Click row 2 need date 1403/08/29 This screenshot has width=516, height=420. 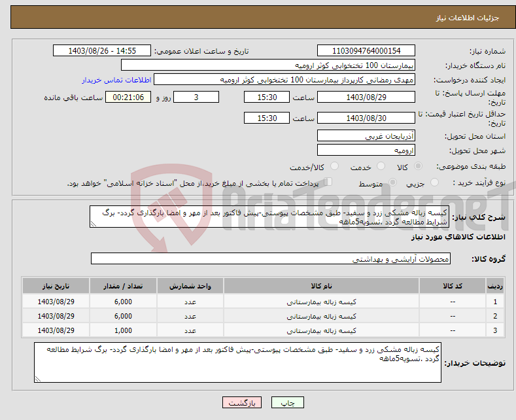point(56,317)
